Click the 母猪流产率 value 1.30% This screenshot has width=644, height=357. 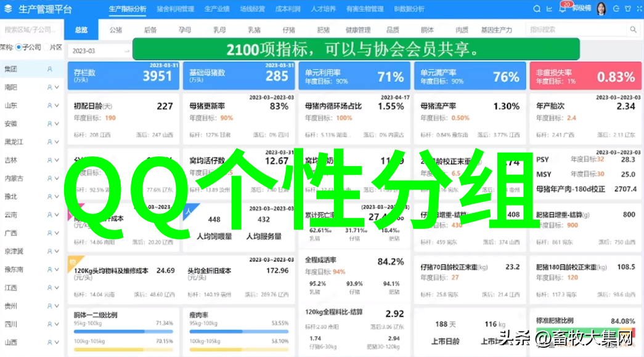click(x=507, y=106)
